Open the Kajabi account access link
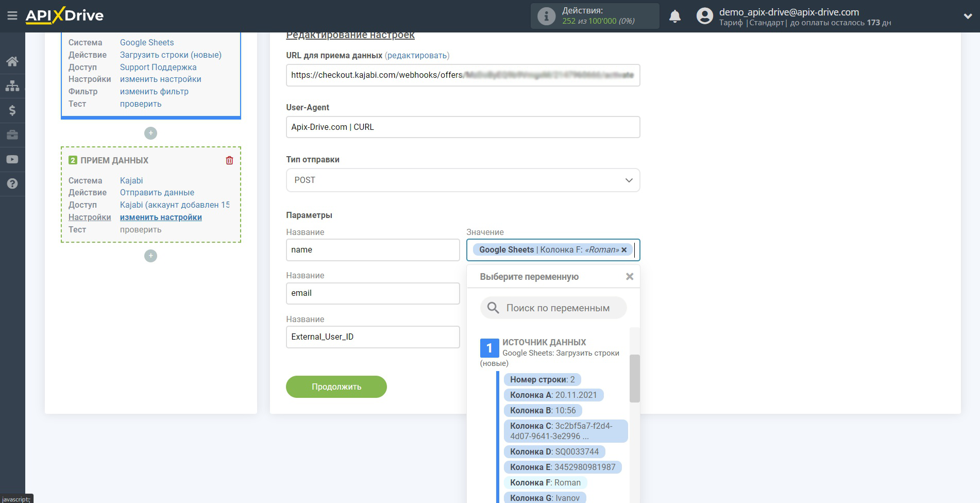 [x=175, y=205]
